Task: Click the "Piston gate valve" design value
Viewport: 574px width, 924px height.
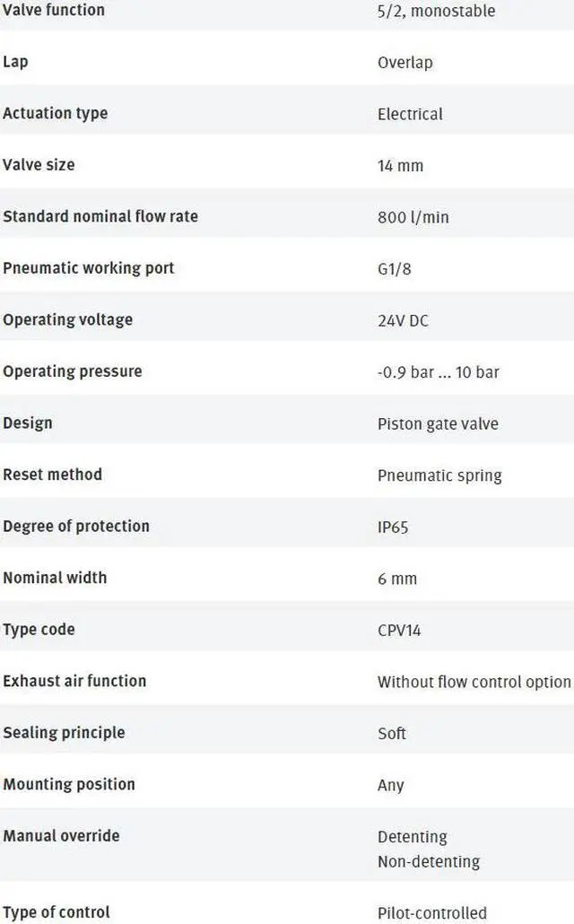Action: [x=438, y=423]
